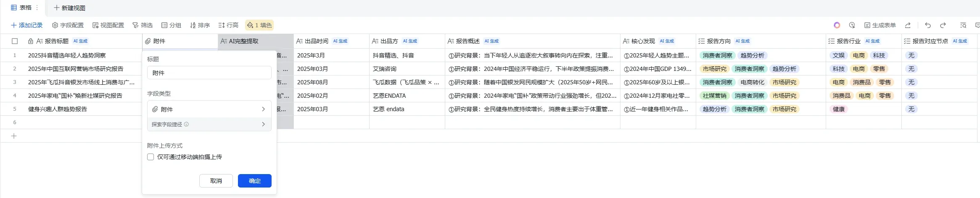Click 新建视图 to add a view
This screenshot has width=980, height=198.
click(x=69, y=8)
